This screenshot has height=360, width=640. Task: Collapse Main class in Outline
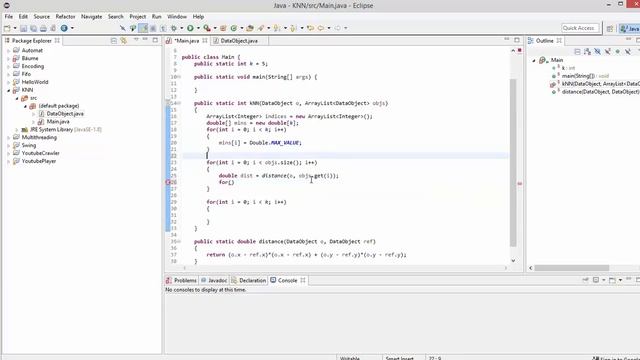coord(533,60)
